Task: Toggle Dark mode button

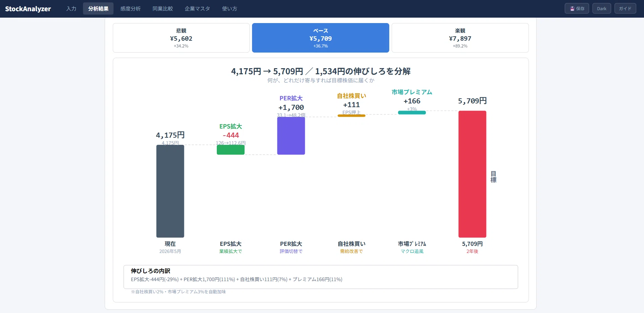Action: pyautogui.click(x=602, y=8)
